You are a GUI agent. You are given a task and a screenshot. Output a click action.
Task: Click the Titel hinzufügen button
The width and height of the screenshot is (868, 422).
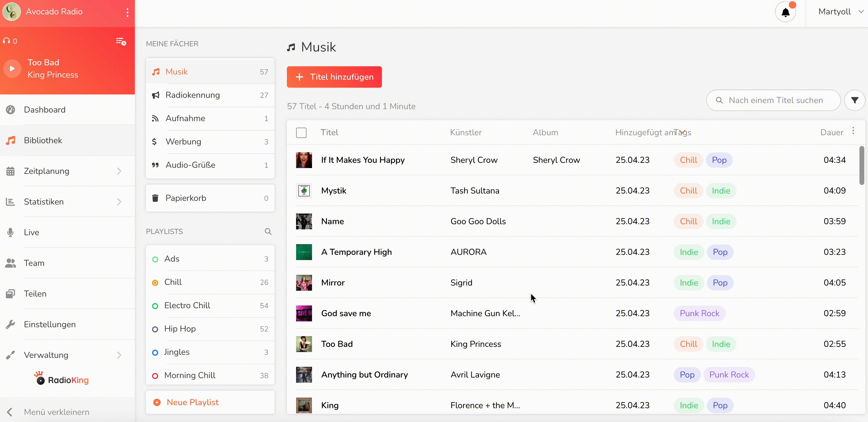point(334,77)
